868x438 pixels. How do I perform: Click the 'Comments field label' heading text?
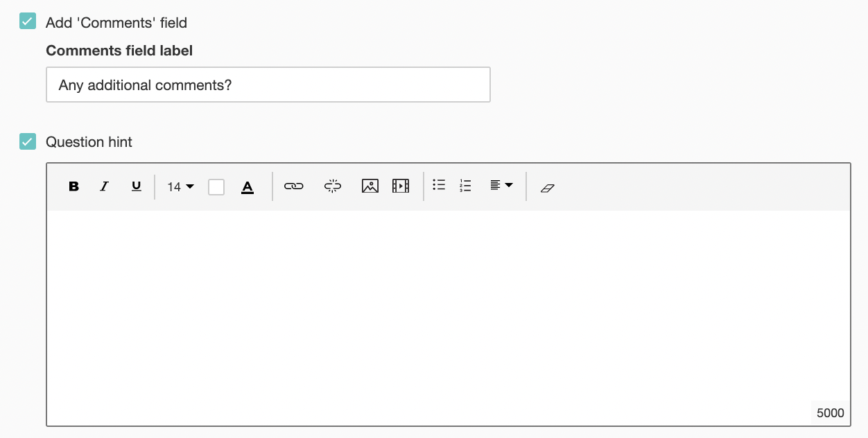tap(119, 51)
